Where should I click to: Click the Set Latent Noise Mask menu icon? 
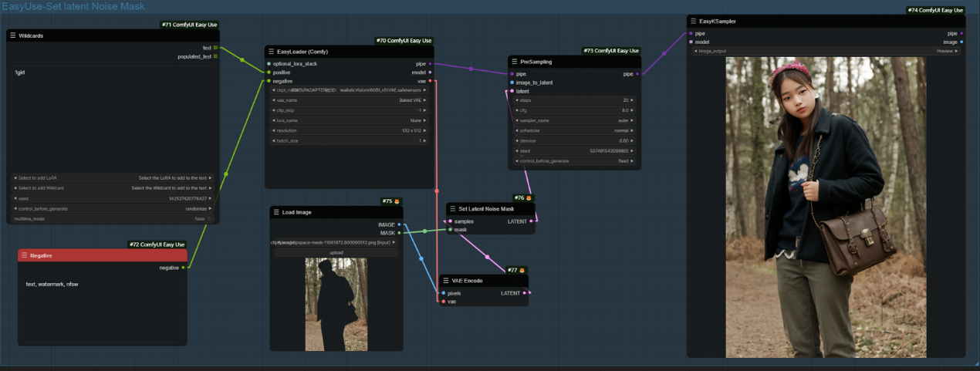click(x=452, y=209)
